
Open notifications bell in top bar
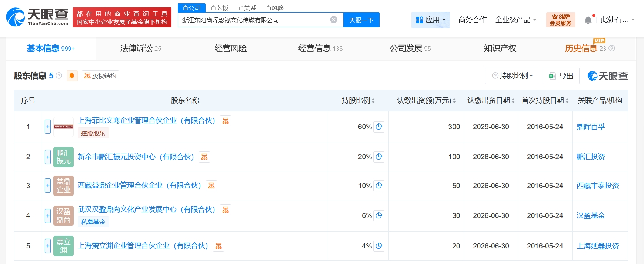[588, 20]
